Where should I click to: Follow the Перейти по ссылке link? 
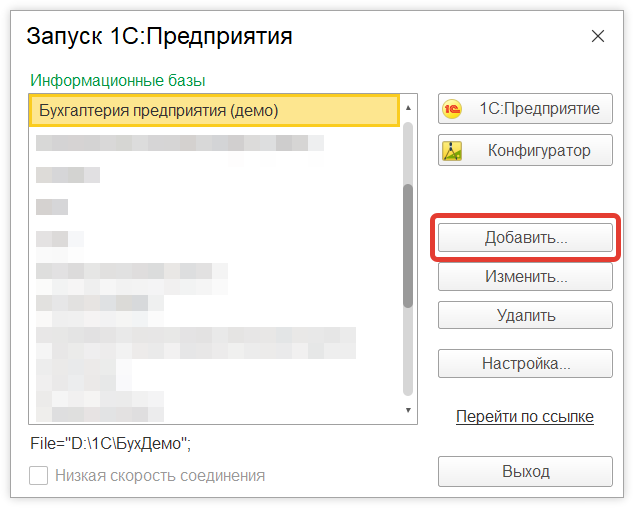(x=525, y=416)
